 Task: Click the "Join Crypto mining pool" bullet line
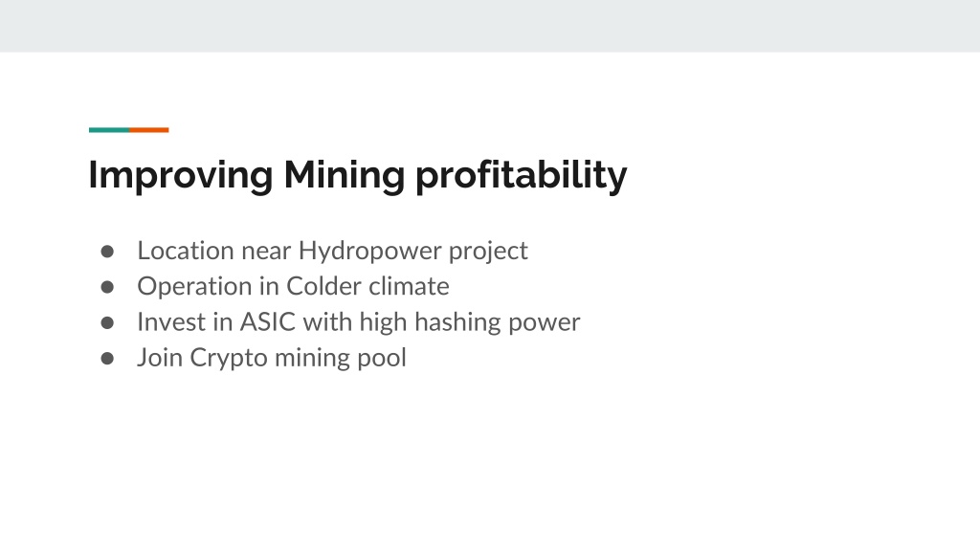272,358
